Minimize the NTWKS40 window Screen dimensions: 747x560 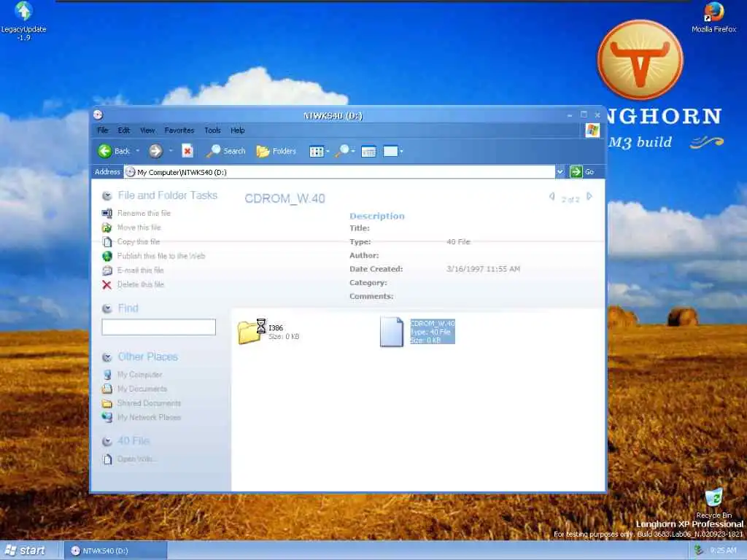pyautogui.click(x=570, y=114)
